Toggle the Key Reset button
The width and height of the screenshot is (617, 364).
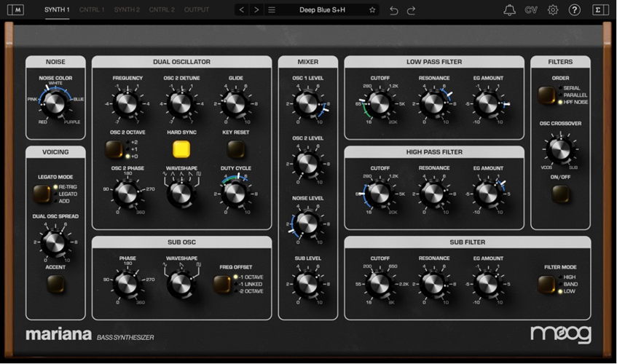tap(236, 149)
